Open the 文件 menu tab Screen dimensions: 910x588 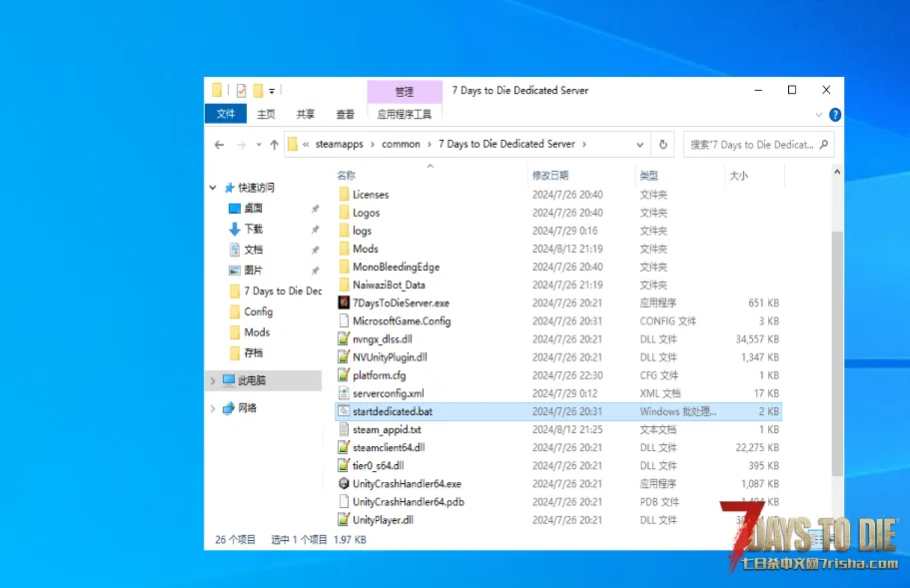click(226, 114)
